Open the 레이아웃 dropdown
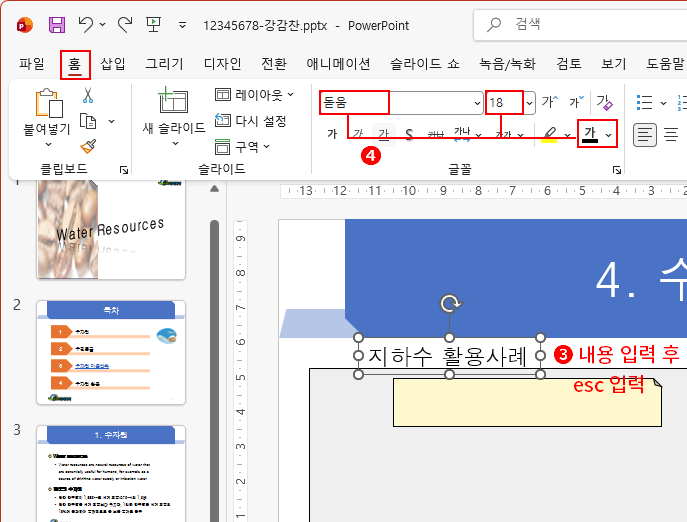 coord(254,95)
